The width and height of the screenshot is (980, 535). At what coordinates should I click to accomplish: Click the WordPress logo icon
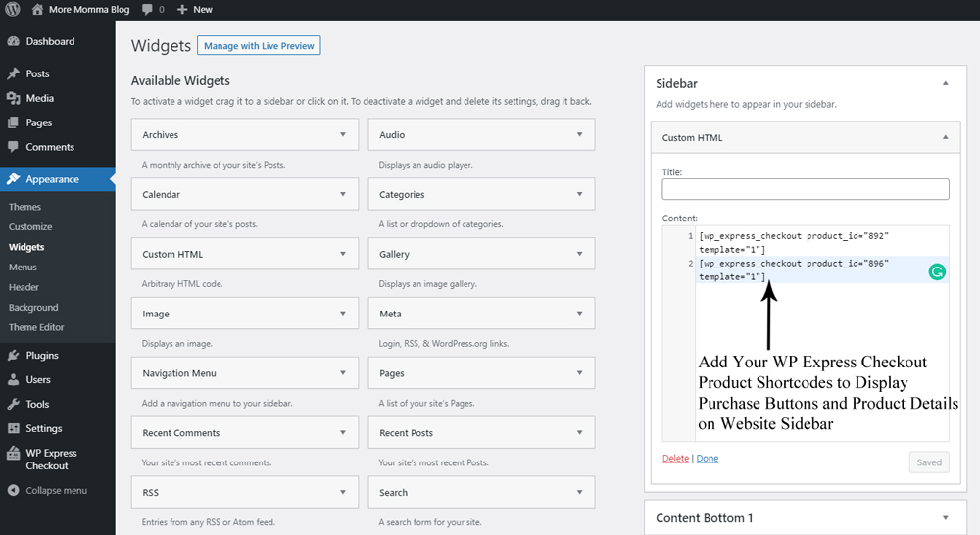(x=13, y=10)
